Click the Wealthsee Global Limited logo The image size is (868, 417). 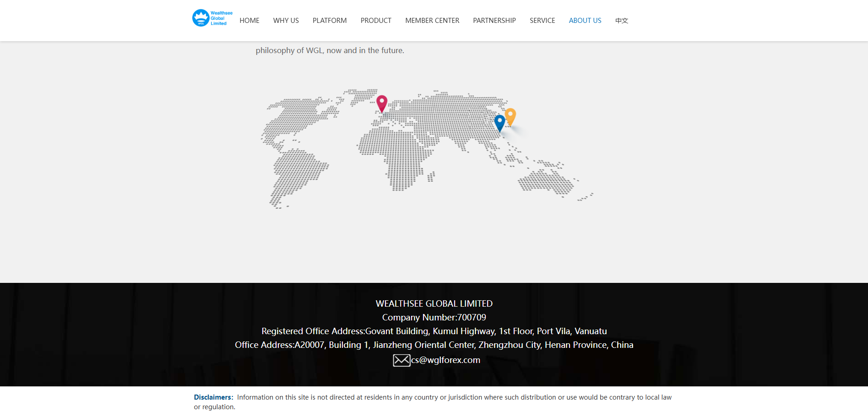212,18
